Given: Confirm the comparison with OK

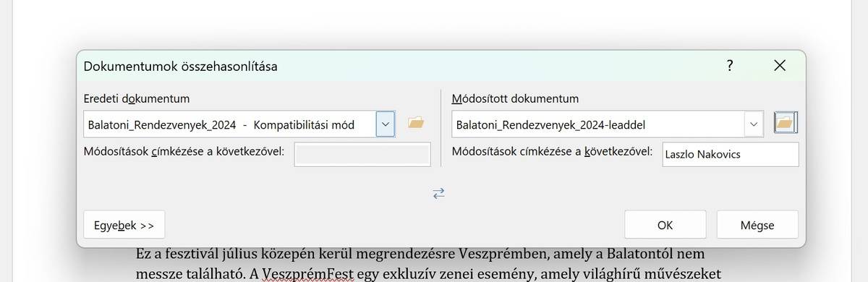Looking at the screenshot, I should (x=665, y=225).
